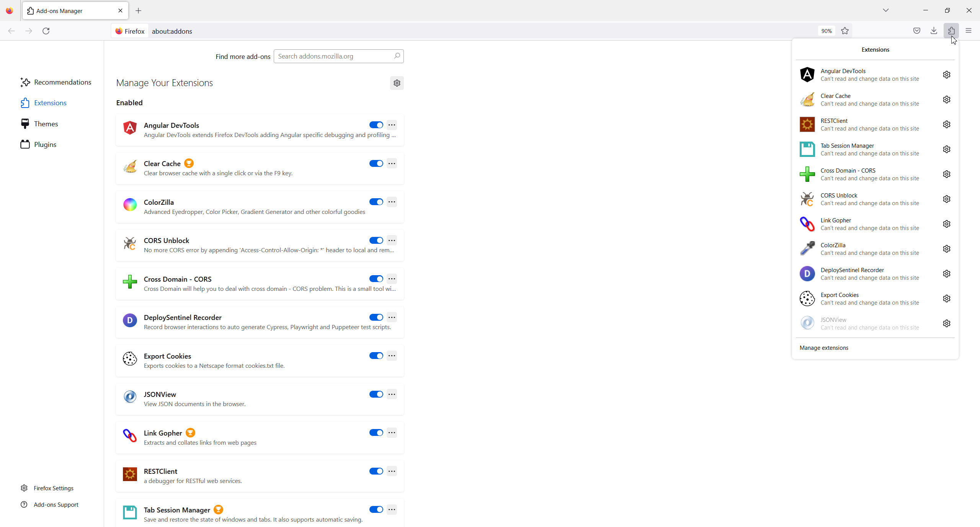The width and height of the screenshot is (980, 527).
Task: Disable the Angular DevTools toggle
Action: pos(376,125)
